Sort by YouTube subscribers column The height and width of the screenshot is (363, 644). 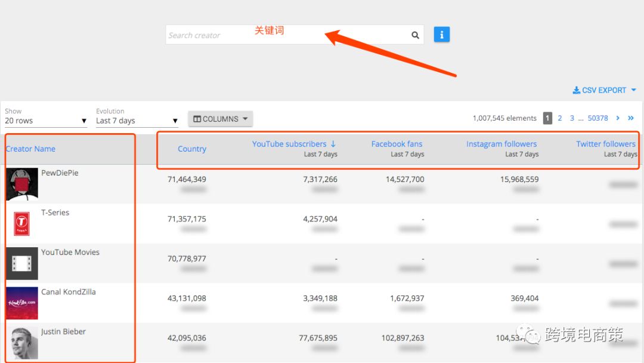coord(294,144)
